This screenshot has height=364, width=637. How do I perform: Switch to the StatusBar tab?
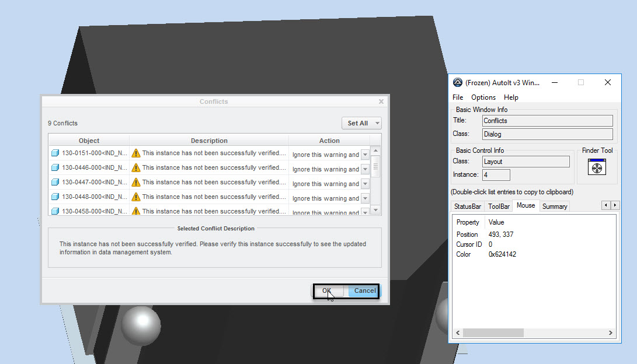click(x=468, y=206)
